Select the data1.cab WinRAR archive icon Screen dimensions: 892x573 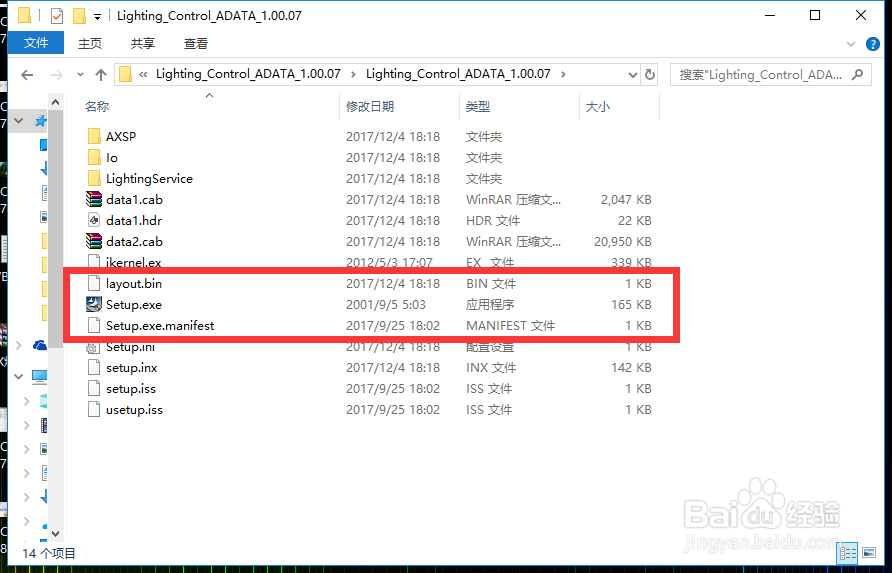click(94, 199)
